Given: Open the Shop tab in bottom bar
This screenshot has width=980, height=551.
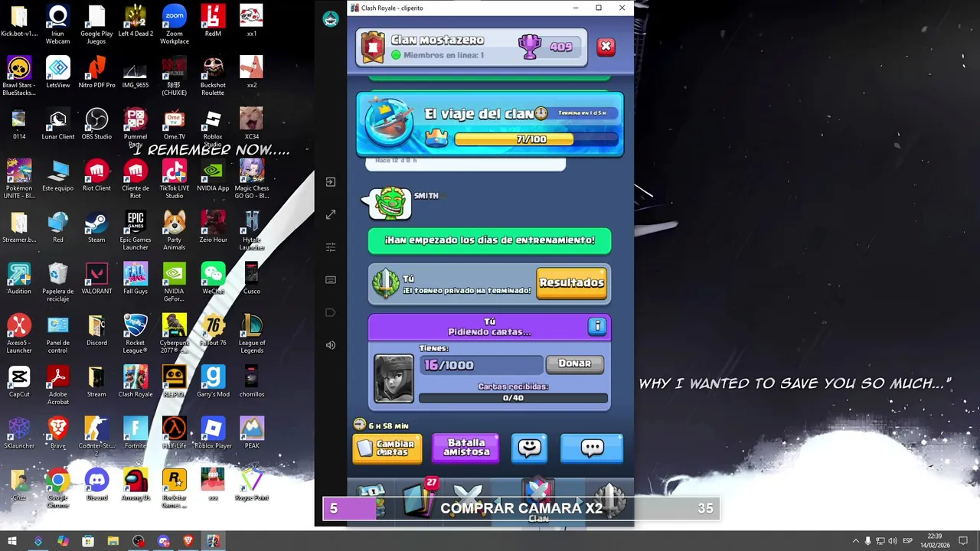Looking at the screenshot, I should pyautogui.click(x=371, y=500).
